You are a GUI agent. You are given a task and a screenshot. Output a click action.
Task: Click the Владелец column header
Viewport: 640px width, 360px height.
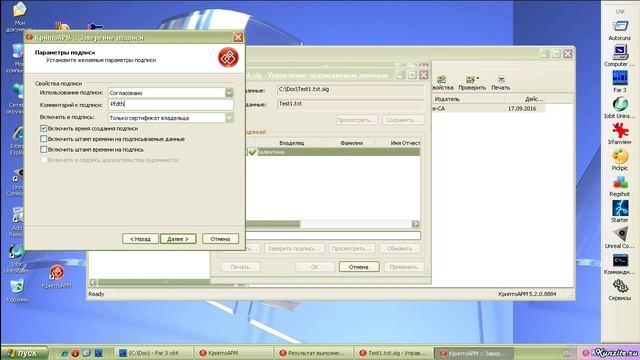291,143
